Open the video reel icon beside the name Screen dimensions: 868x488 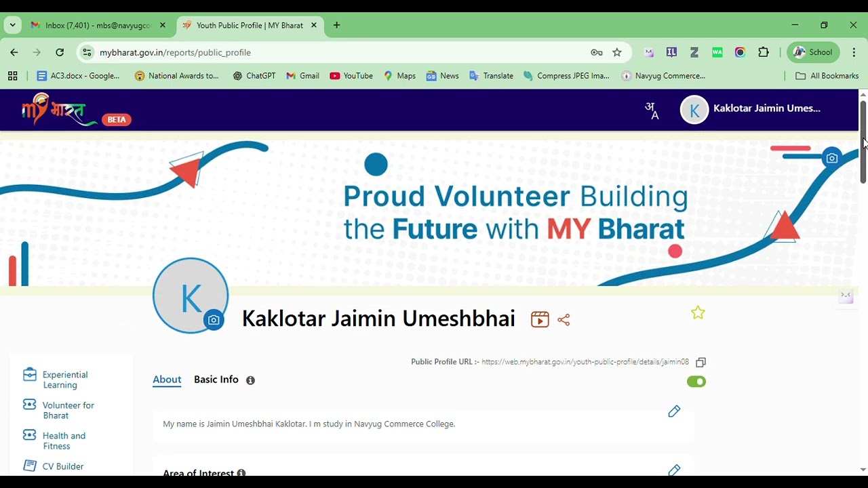coord(540,319)
